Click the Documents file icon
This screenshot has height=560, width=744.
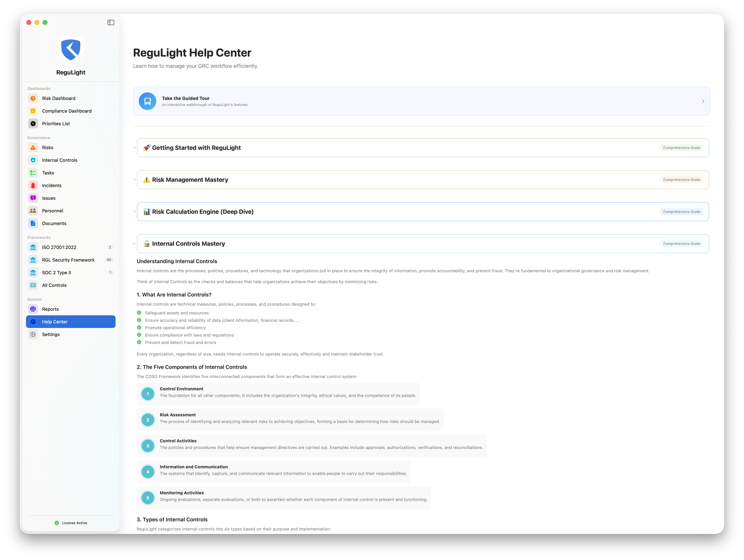coord(33,223)
